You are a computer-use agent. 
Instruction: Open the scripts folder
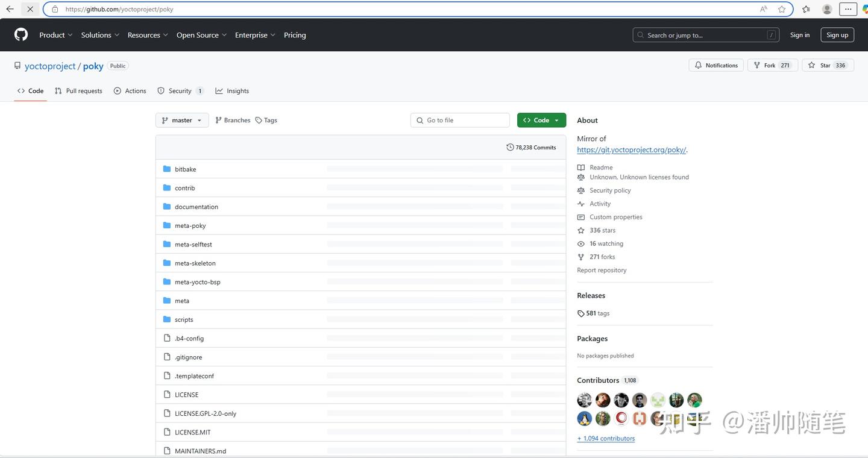point(184,319)
